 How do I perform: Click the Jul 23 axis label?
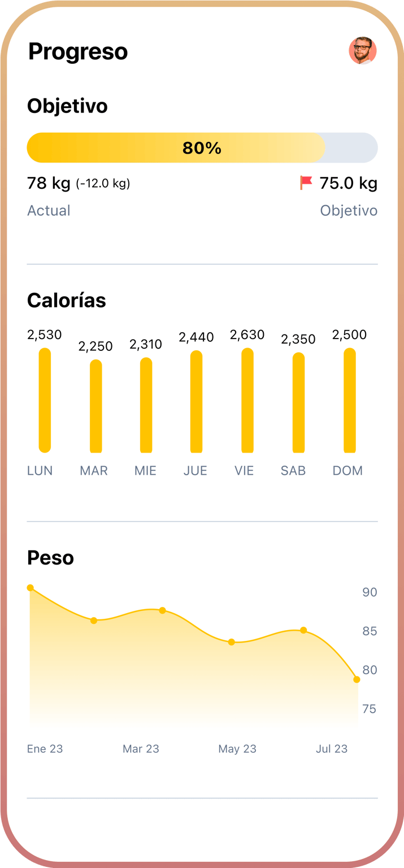click(x=332, y=748)
